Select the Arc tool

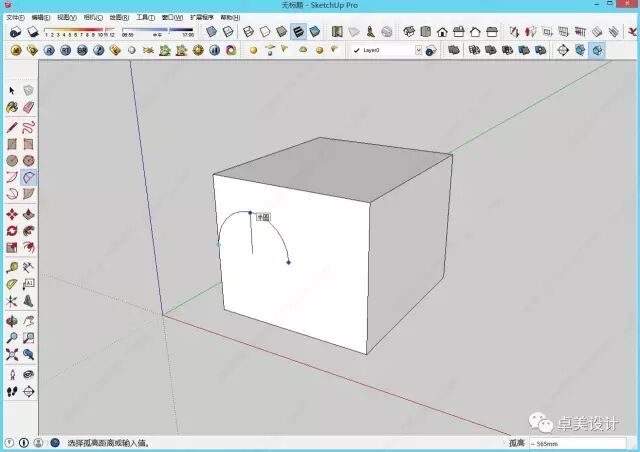coord(12,177)
